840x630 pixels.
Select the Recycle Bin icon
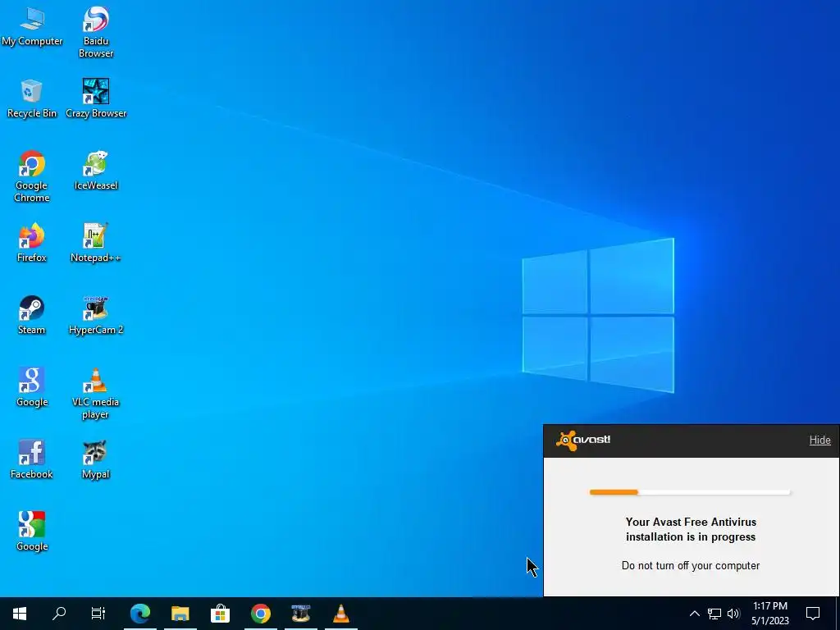(32, 98)
